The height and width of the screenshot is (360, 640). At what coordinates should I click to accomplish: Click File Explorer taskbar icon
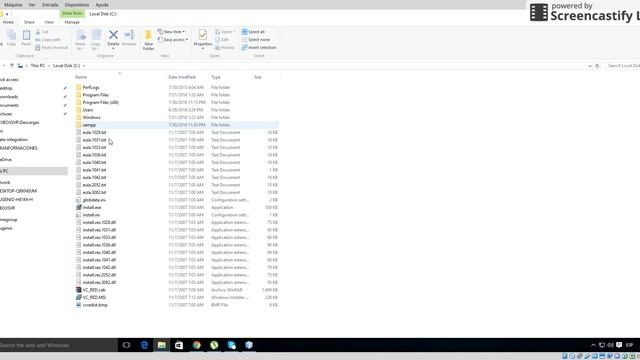pyautogui.click(x=162, y=345)
